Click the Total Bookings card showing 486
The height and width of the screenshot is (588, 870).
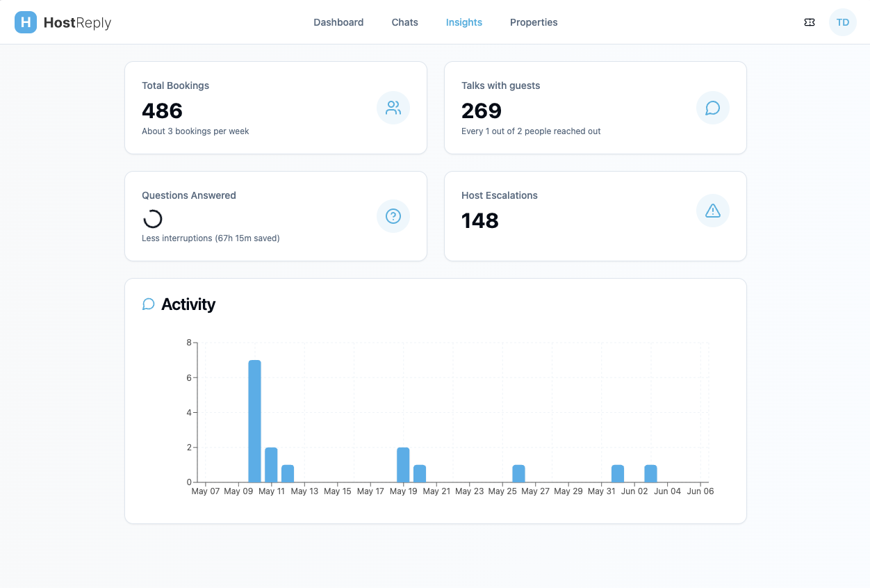[x=276, y=108]
